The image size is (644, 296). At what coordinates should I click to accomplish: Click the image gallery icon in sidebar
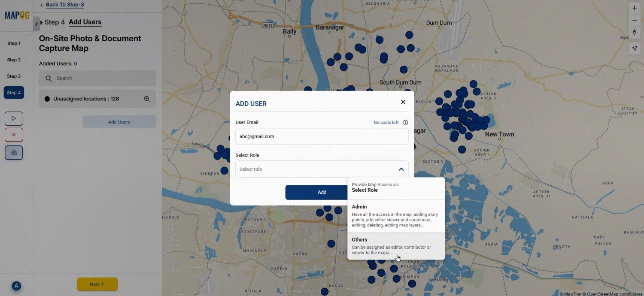[x=14, y=153]
